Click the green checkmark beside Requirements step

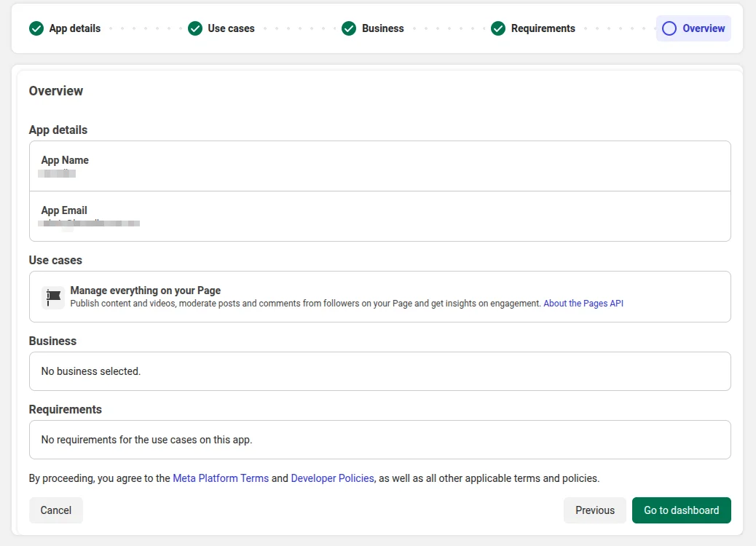click(x=498, y=28)
